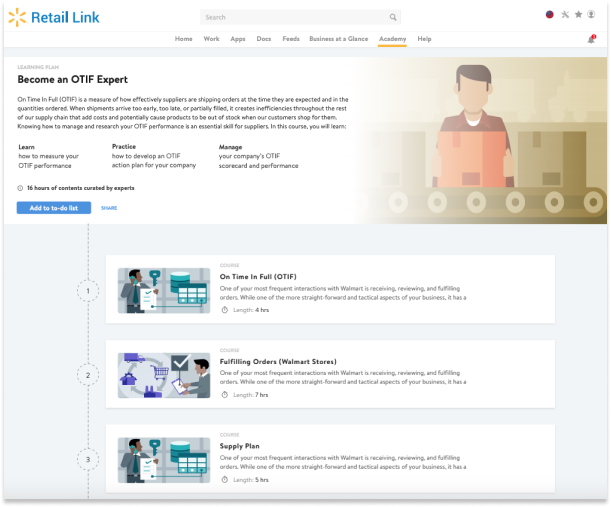This screenshot has width=611, height=507.
Task: Open the Supply Plan course thumbnail
Action: click(164, 460)
